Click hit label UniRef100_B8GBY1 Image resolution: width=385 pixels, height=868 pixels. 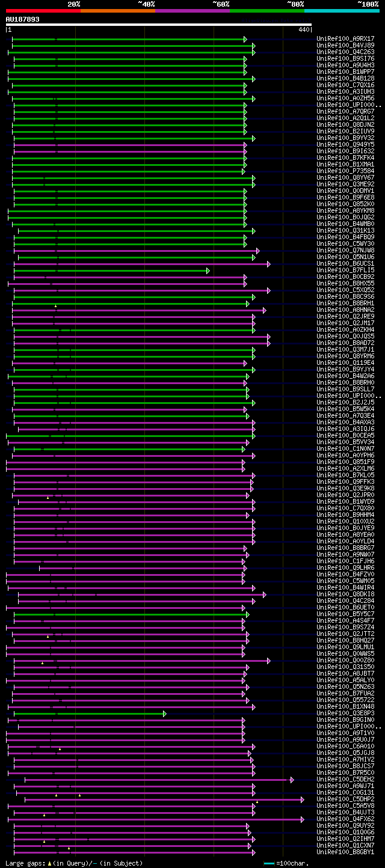point(345,852)
